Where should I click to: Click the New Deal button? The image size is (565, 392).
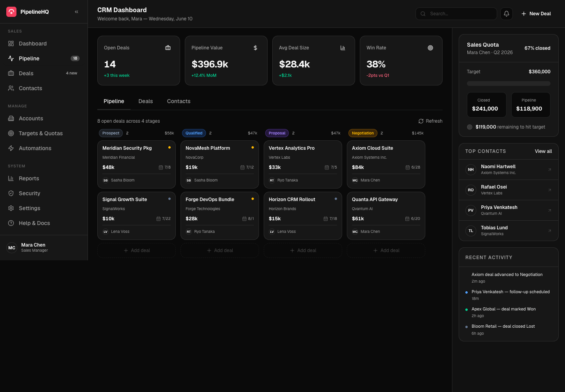point(536,14)
